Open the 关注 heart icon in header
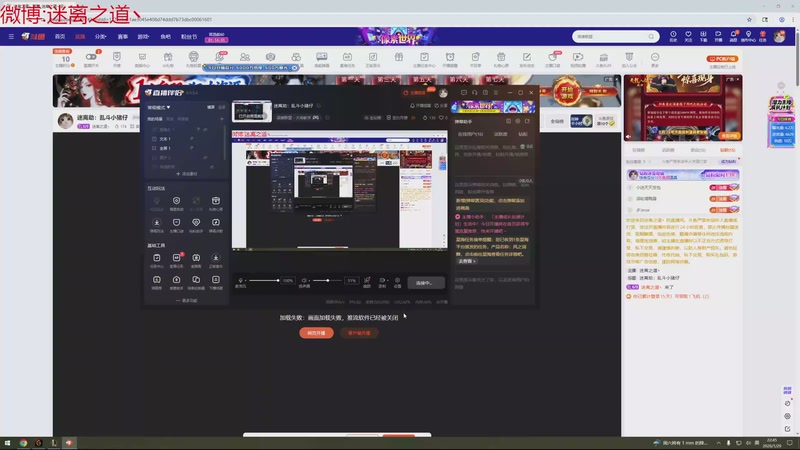The height and width of the screenshot is (450, 800). (688, 36)
